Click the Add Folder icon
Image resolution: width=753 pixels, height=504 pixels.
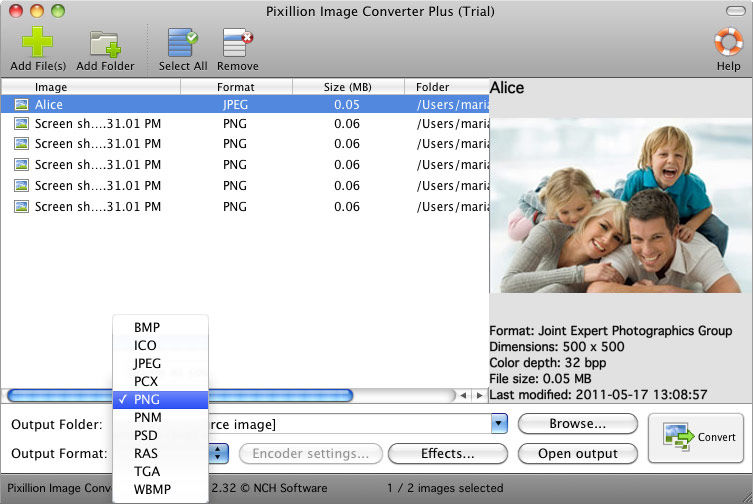coord(105,44)
